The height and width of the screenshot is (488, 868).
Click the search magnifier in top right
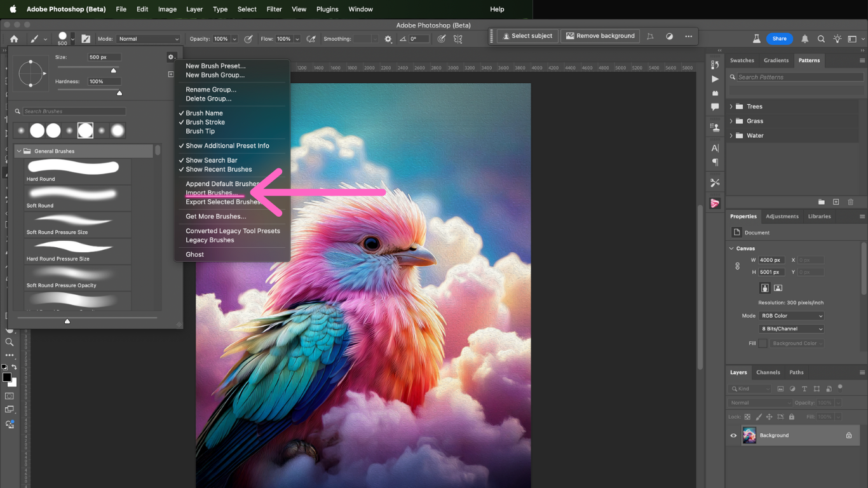click(x=821, y=39)
